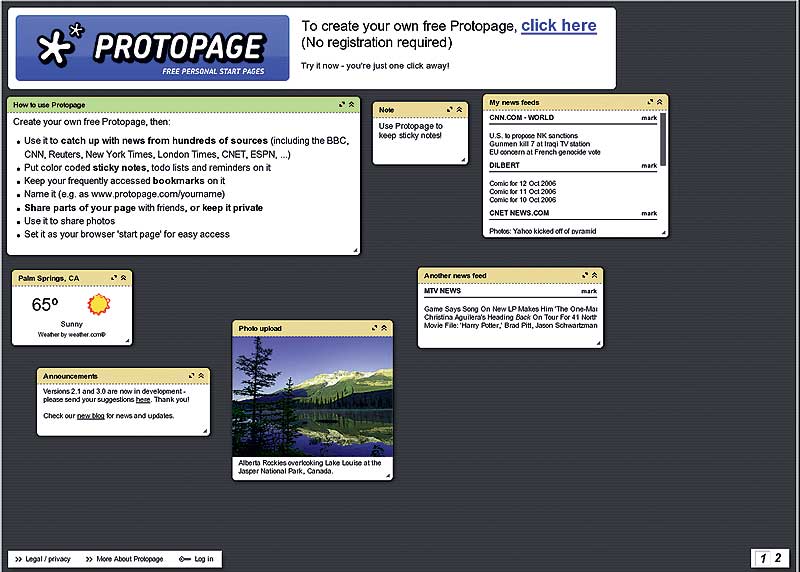Open 'Game Says Song On New LP' headline
The height and width of the screenshot is (572, 800).
click(x=510, y=309)
